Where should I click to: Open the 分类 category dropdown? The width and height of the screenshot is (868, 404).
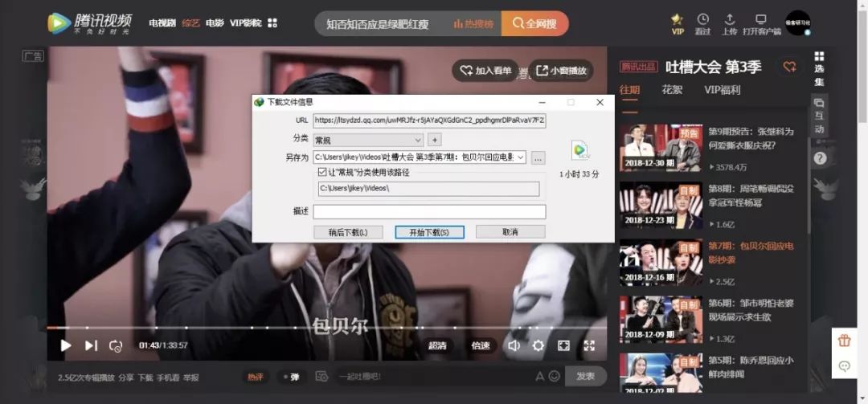click(x=368, y=140)
